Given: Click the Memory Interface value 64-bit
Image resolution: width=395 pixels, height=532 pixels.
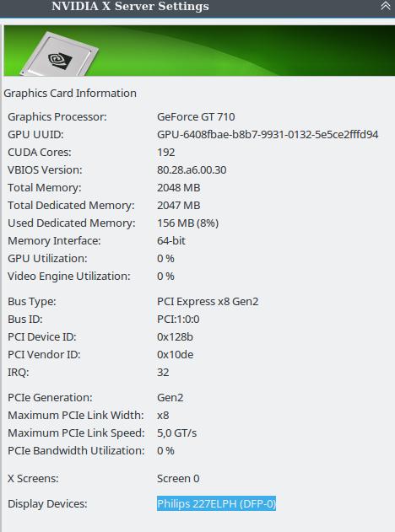Looking at the screenshot, I should 171,240.
